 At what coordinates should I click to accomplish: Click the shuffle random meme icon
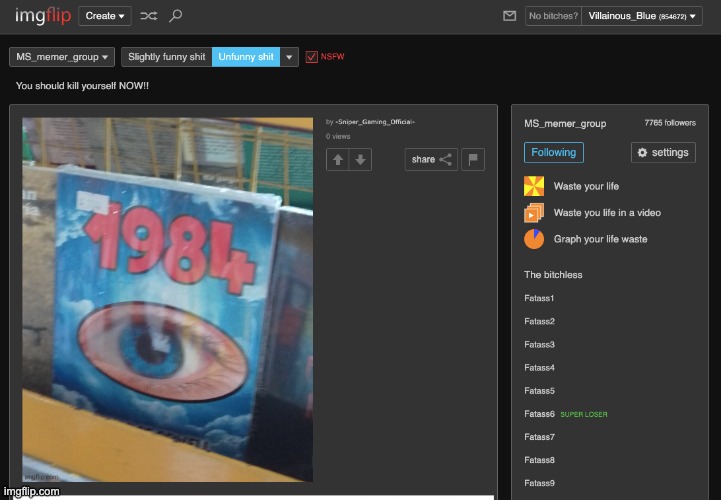(x=149, y=16)
